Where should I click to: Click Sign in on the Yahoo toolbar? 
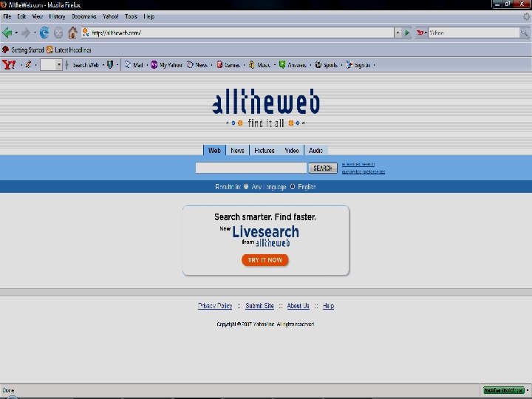tap(358, 65)
